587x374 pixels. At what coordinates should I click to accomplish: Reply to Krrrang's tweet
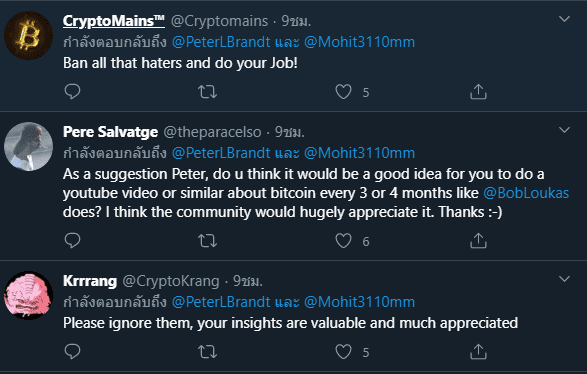(x=72, y=352)
